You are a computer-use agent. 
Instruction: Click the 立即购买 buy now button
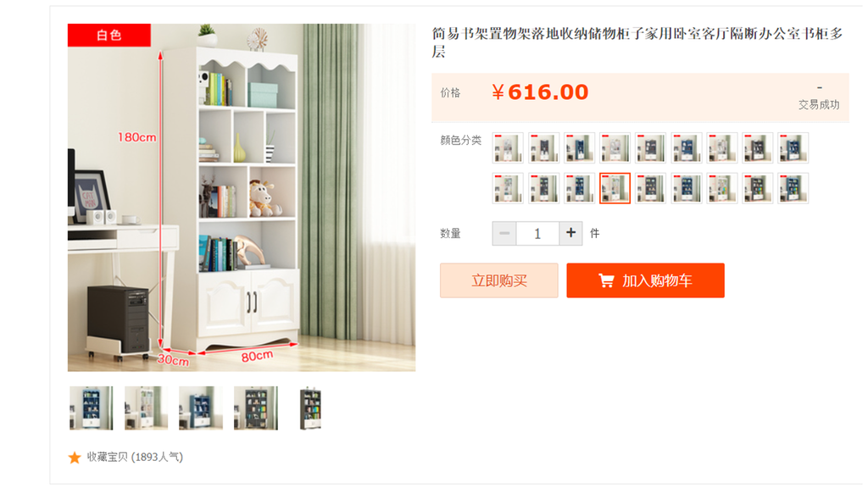point(498,280)
